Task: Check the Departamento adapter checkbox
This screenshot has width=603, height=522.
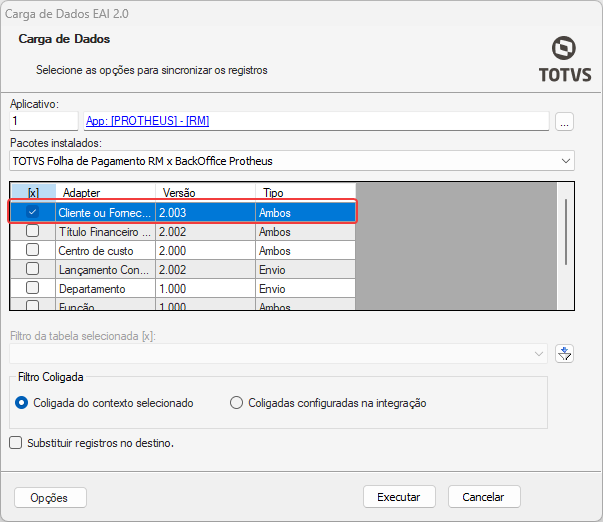Action: [x=32, y=287]
